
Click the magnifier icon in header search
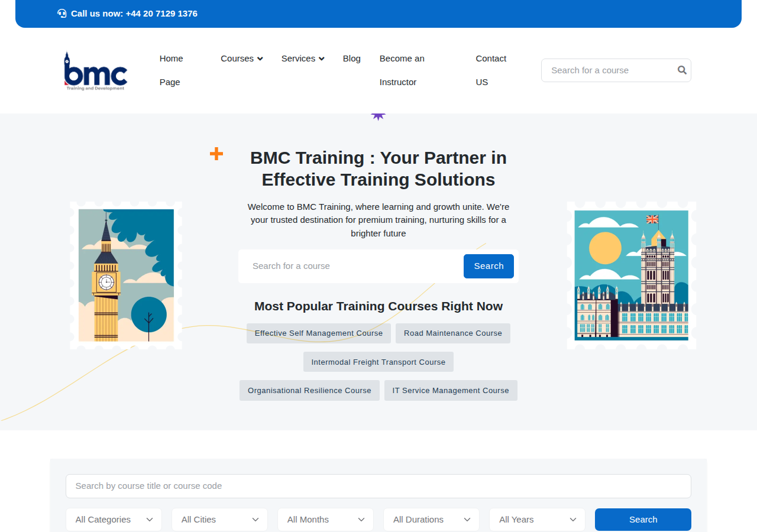682,70
